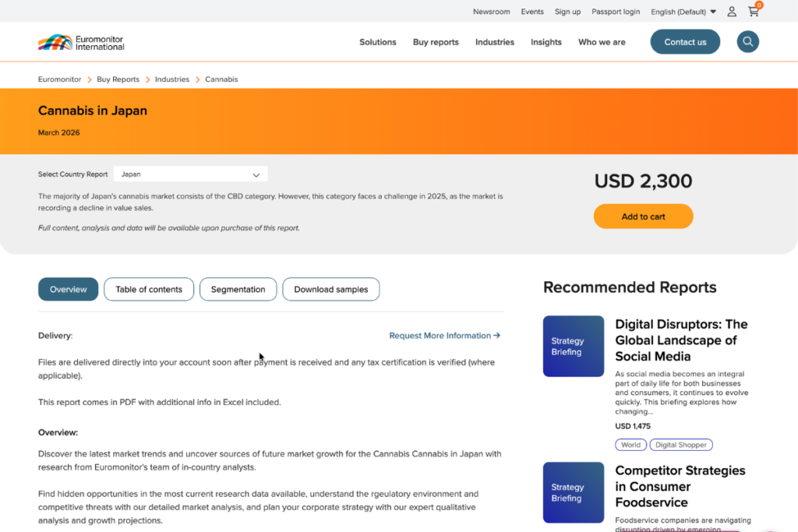
Task: Click the Industries breadcrumb link
Action: click(172, 79)
